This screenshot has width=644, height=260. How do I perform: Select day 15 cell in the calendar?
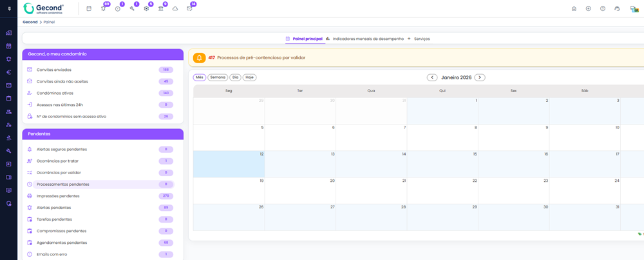(x=442, y=164)
